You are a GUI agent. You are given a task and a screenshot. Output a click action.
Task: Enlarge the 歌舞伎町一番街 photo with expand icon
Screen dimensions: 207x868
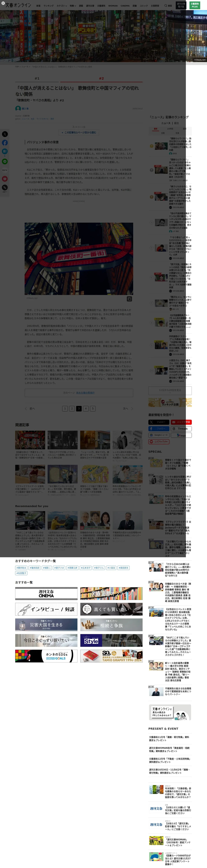[129, 299]
